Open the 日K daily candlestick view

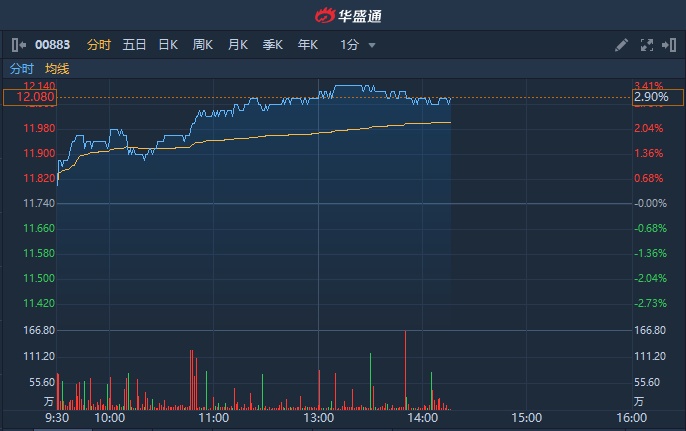click(x=168, y=45)
